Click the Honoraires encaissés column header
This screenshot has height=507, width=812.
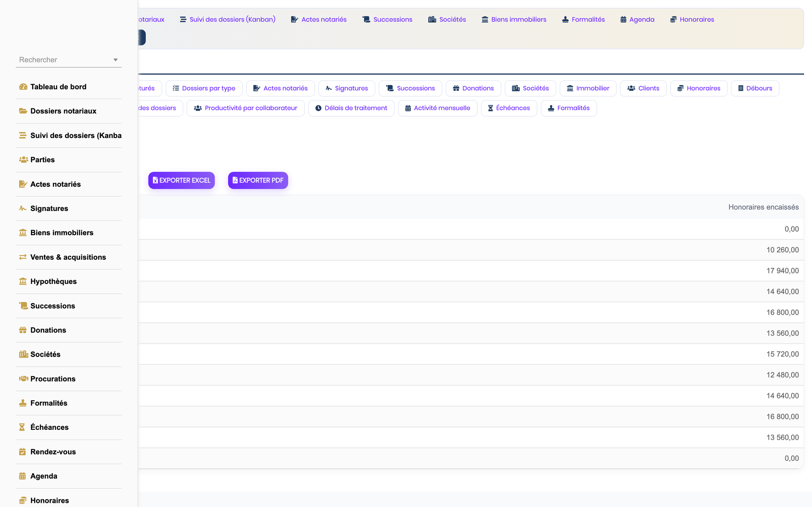pos(764,207)
